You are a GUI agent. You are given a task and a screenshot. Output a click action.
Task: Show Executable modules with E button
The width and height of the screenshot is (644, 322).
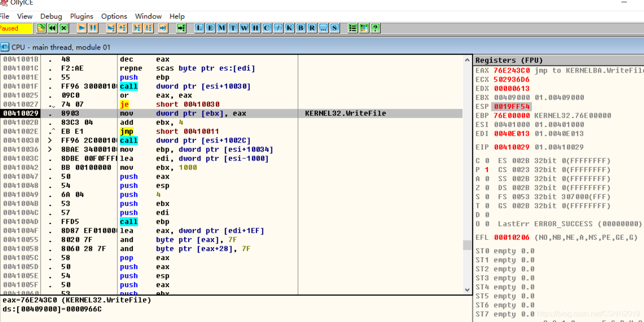(210, 28)
